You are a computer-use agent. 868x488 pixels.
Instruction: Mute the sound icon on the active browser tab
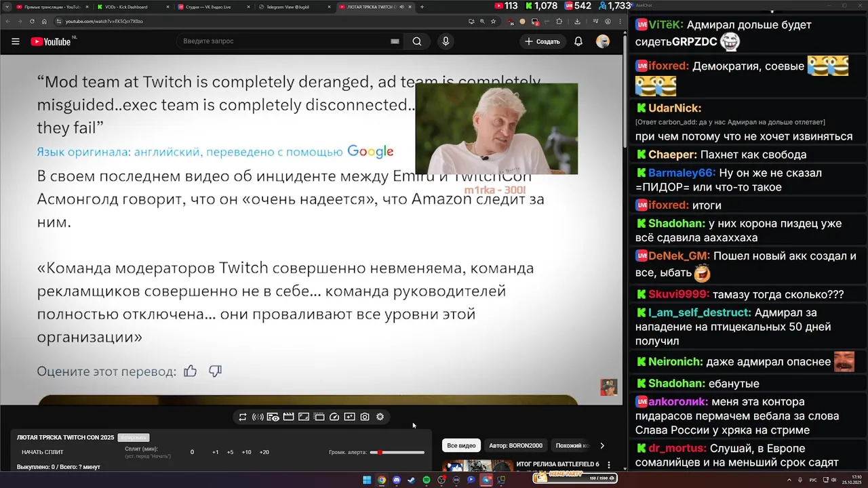[x=401, y=7]
